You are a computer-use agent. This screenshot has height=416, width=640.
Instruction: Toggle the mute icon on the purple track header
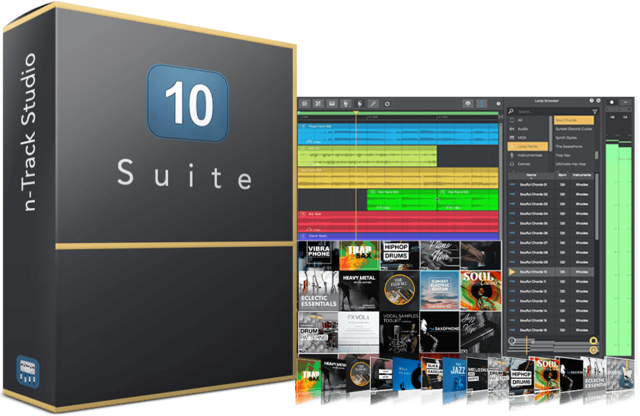303,236
